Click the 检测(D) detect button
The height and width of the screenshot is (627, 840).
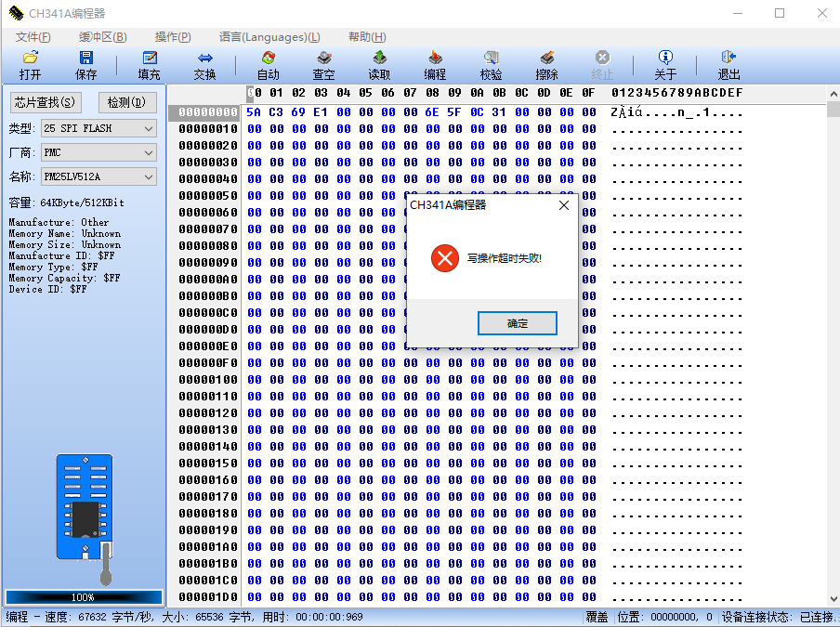click(x=127, y=102)
